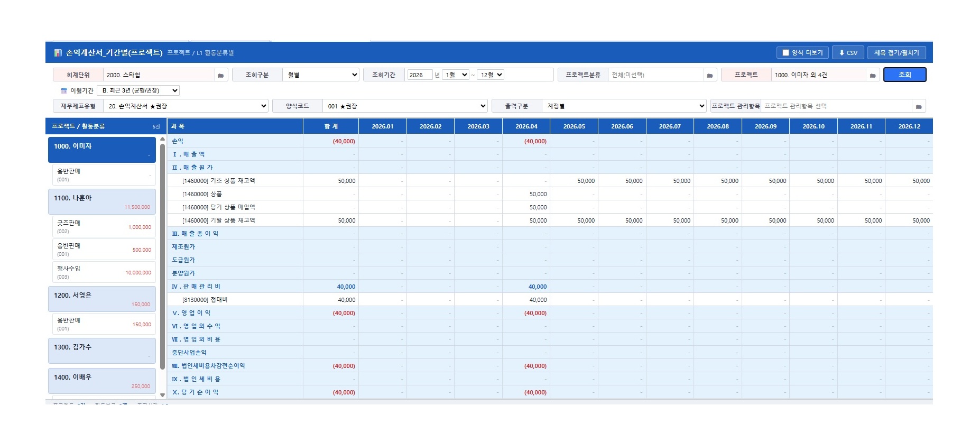This screenshot has height=442, width=980.
Task: Click the [1460000] 당기 상품 매입액 row
Action: point(550,207)
